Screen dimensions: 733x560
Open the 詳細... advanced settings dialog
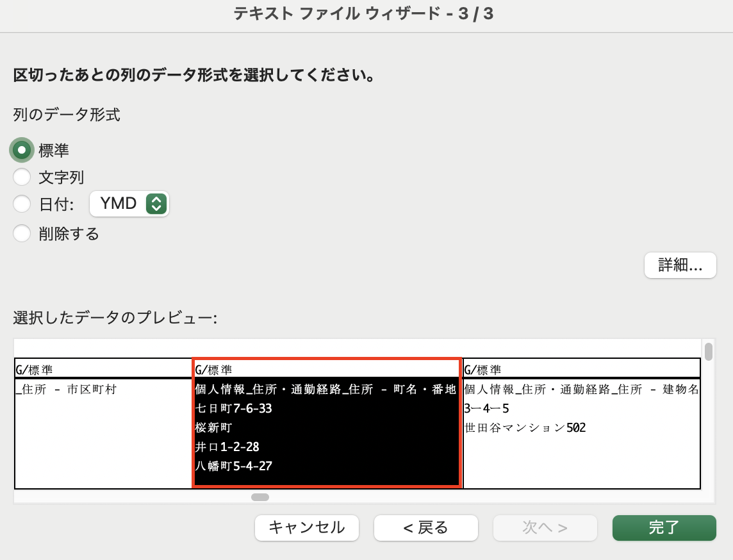[x=680, y=265]
